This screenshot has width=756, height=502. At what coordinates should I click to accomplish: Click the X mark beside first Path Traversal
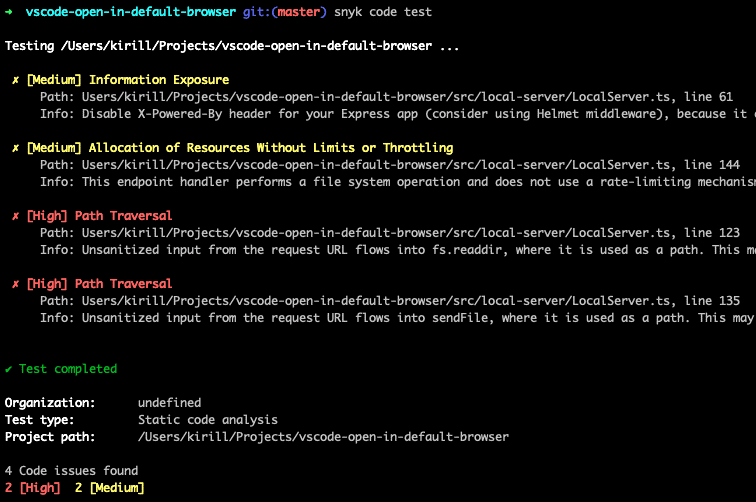(15, 216)
